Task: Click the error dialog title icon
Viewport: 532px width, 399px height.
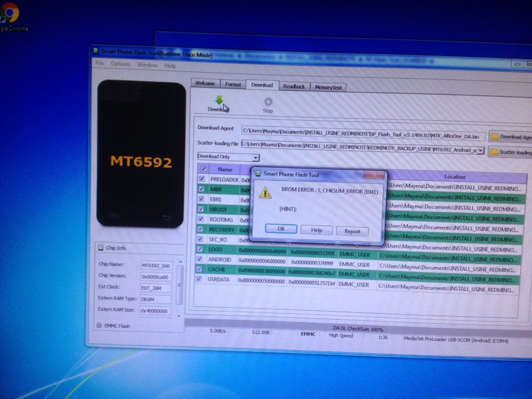Action: point(258,174)
